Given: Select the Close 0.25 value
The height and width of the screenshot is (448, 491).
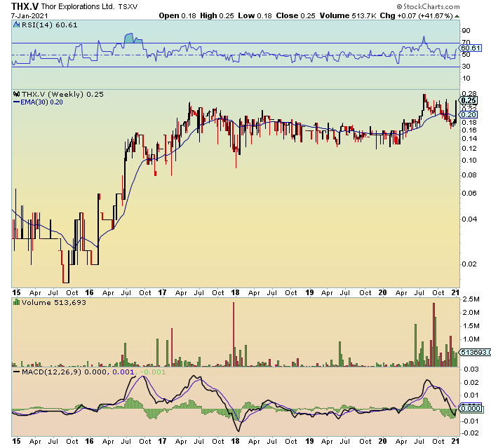Looking at the screenshot, I should pos(295,15).
